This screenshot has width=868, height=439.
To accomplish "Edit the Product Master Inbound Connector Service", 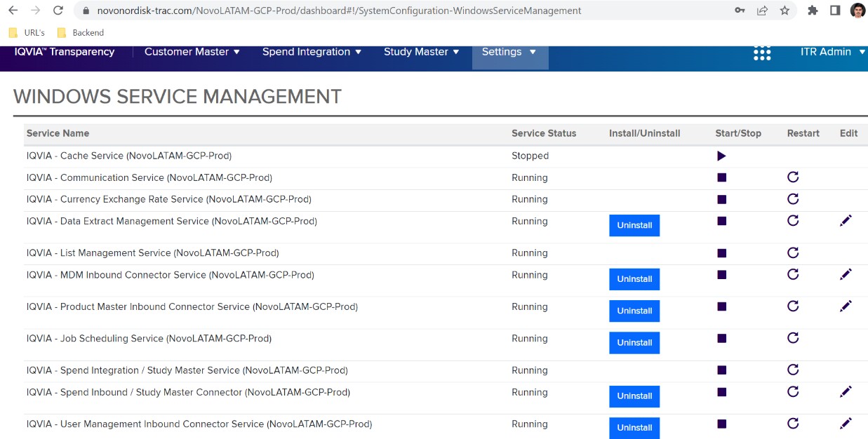I will (x=846, y=306).
